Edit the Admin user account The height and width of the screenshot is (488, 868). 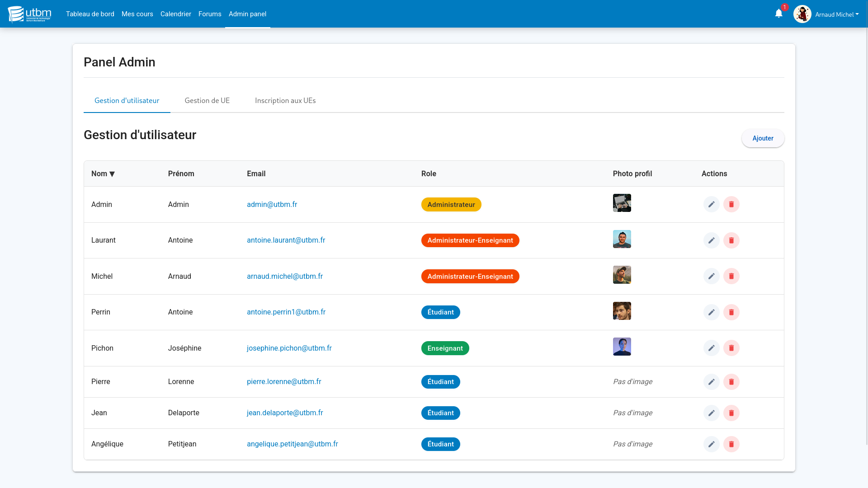(712, 204)
